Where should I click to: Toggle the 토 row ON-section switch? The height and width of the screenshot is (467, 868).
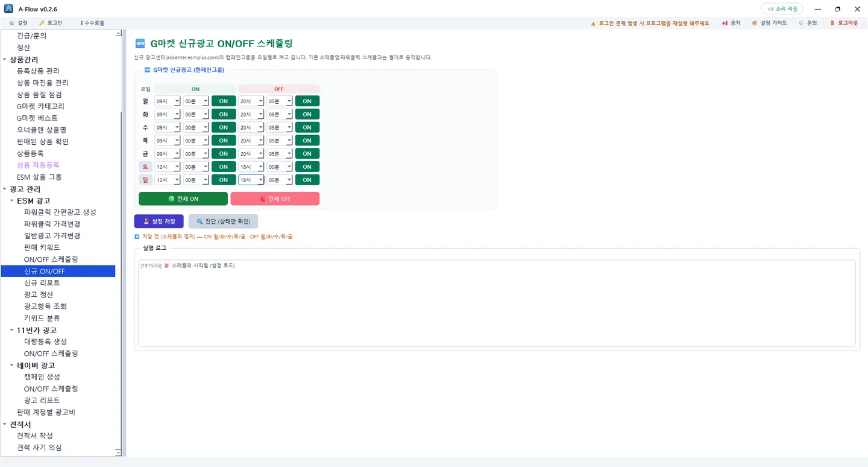click(x=224, y=167)
